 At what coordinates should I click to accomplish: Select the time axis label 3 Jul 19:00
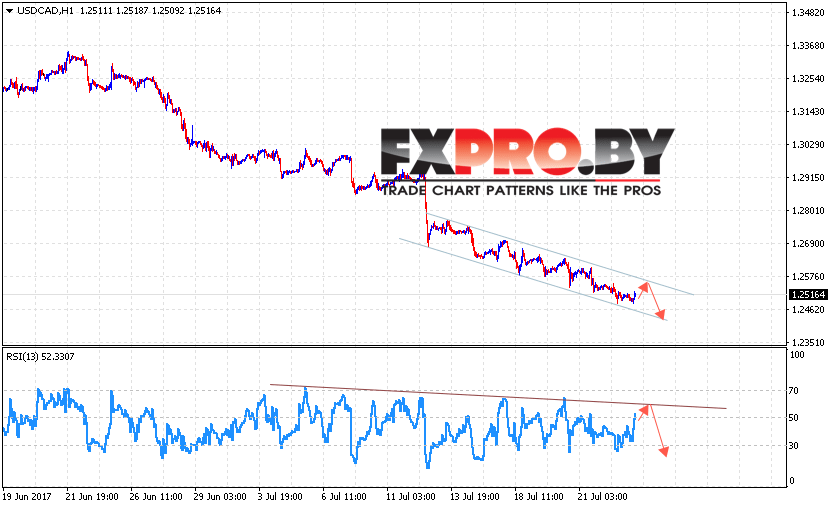(280, 496)
